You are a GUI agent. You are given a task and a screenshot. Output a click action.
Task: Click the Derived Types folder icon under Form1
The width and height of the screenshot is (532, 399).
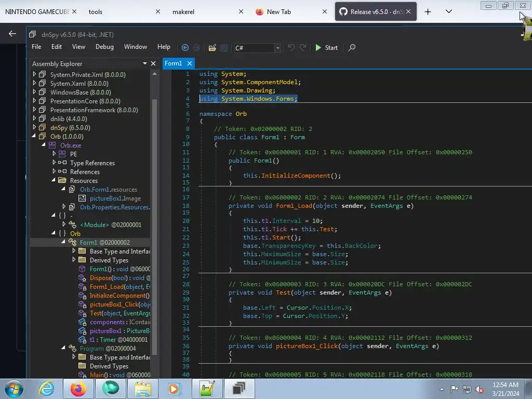82,260
